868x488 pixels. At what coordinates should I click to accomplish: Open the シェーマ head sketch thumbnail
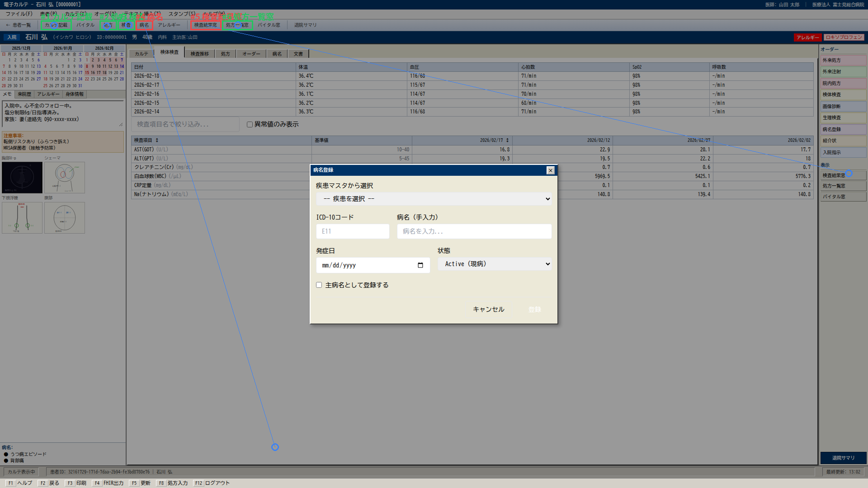[x=65, y=178]
